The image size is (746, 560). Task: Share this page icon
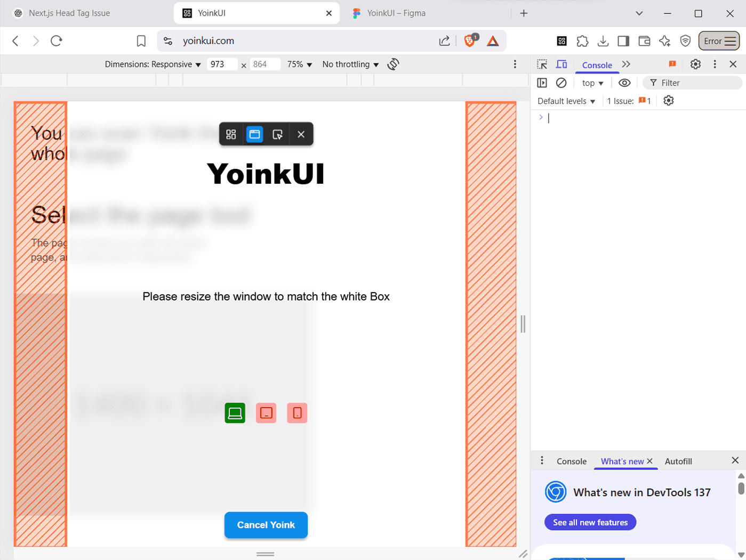tap(445, 41)
